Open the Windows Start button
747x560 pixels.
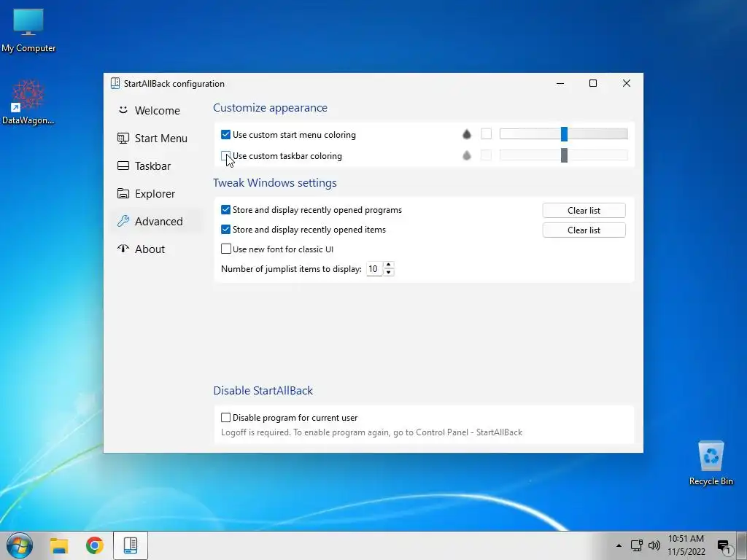click(20, 545)
